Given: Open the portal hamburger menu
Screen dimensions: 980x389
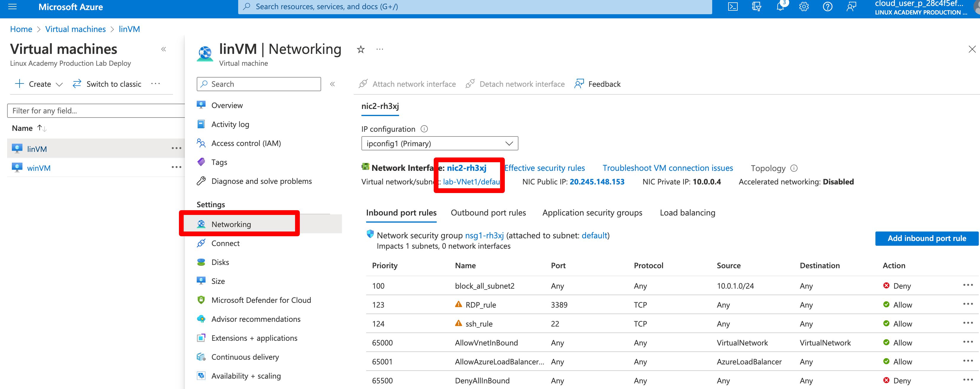Looking at the screenshot, I should point(12,6).
